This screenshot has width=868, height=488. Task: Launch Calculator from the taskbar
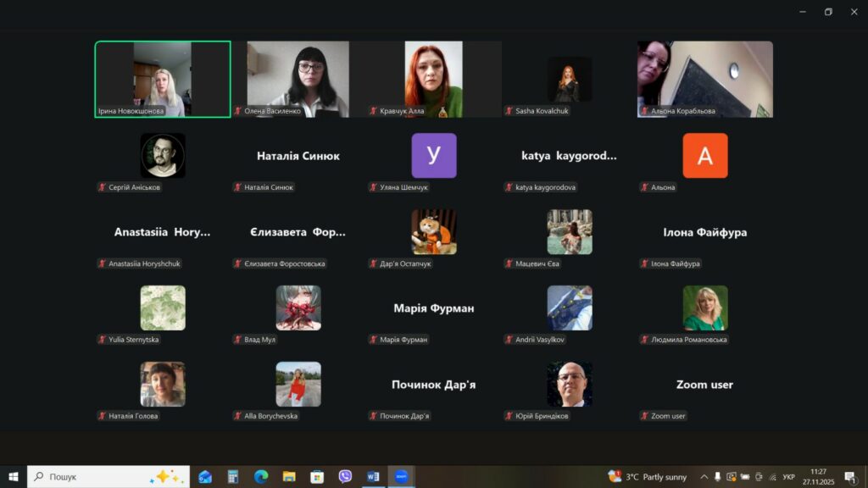[232, 477]
